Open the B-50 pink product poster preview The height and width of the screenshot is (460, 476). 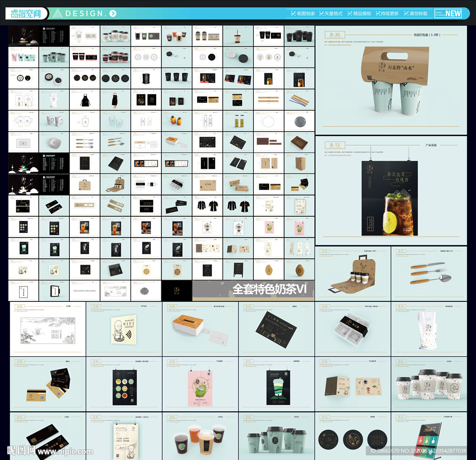click(x=200, y=384)
